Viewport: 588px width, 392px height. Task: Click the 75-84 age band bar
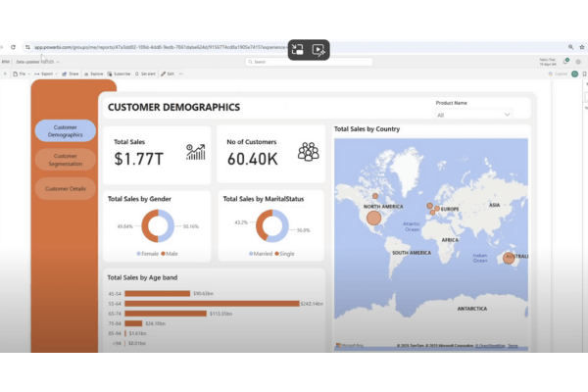(x=133, y=323)
